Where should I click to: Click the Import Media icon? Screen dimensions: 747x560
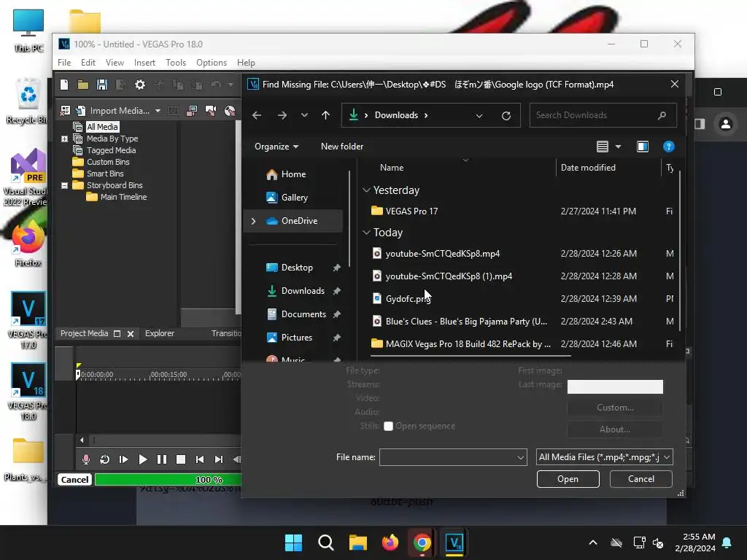(x=81, y=111)
